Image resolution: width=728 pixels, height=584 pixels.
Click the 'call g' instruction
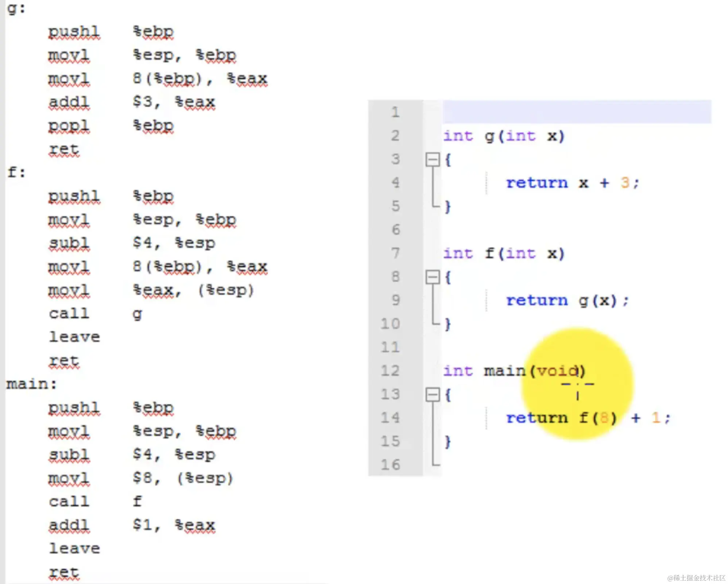click(x=95, y=314)
